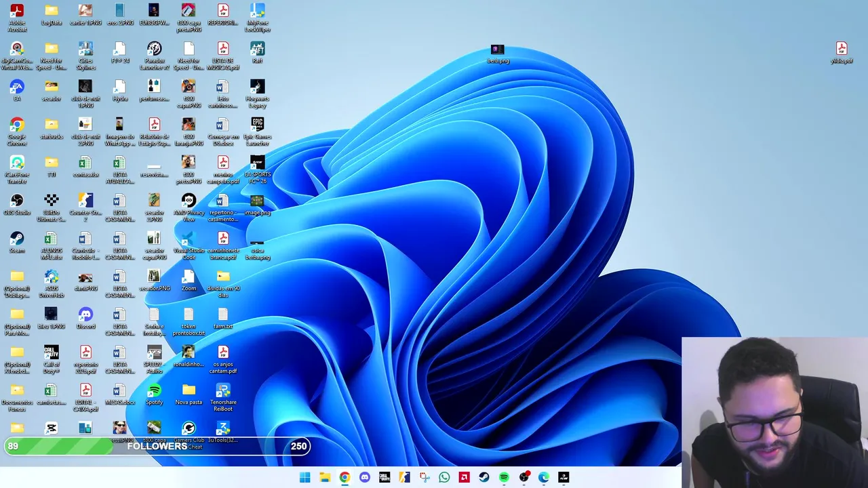Open the Windows Start menu
The height and width of the screenshot is (488, 868).
point(305,477)
